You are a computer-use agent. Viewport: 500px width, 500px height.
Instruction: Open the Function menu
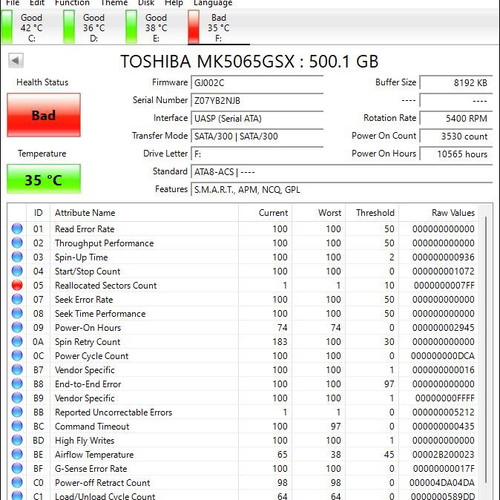(72, 3)
